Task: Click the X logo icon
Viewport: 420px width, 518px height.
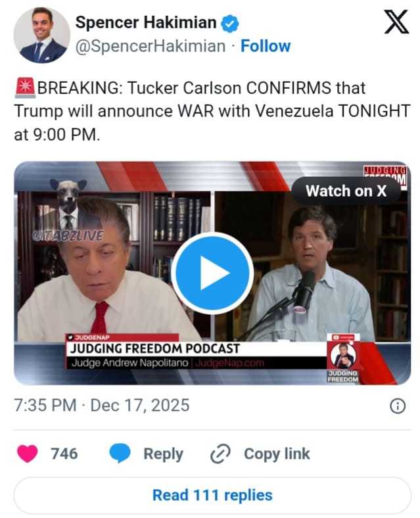Action: 396,22
